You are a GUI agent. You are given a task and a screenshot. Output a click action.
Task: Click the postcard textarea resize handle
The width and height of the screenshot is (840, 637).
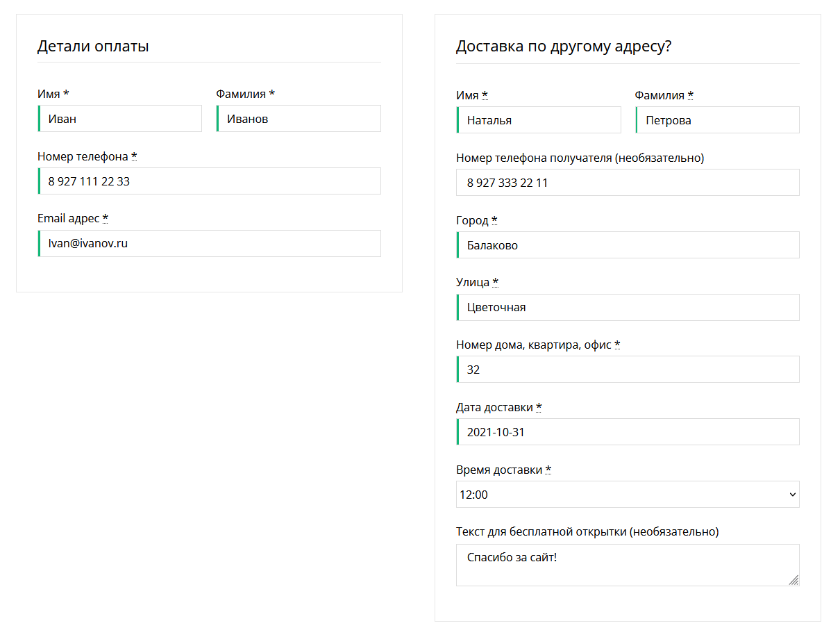click(794, 580)
